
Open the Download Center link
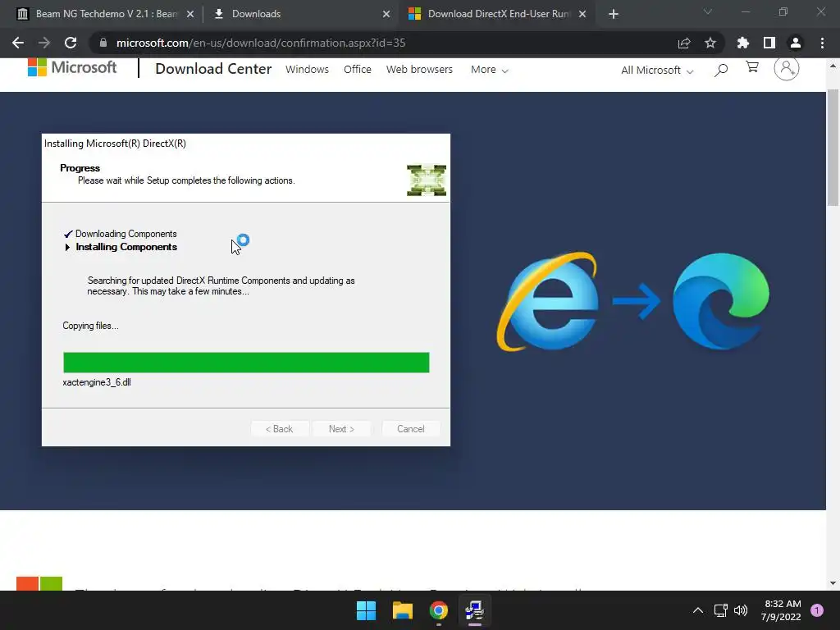[213, 69]
